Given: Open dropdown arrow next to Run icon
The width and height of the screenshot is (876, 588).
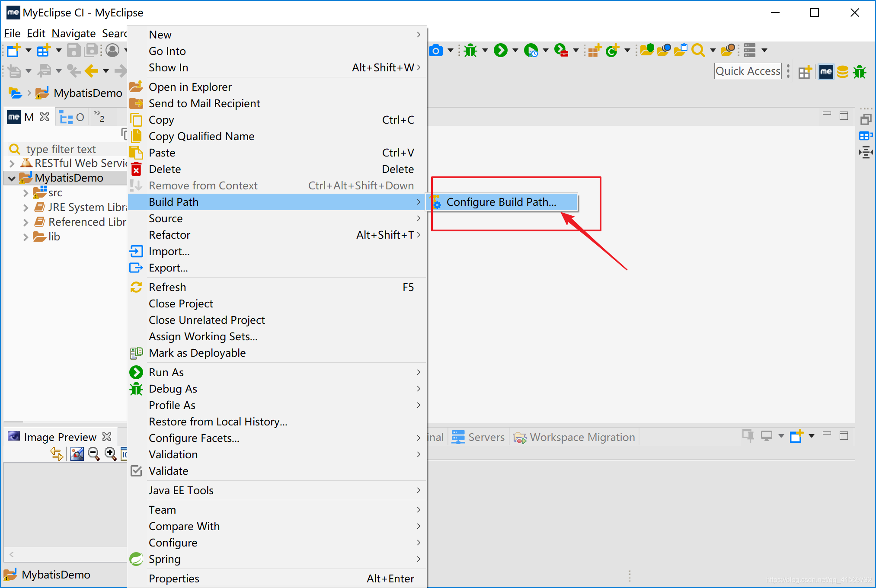Looking at the screenshot, I should (x=515, y=51).
